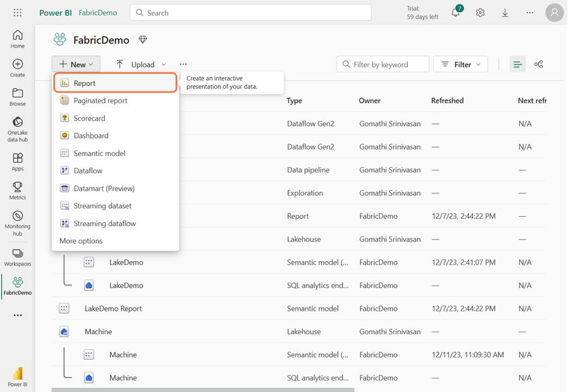Select Paginated report from New menu
This screenshot has width=571, height=392.
[x=100, y=101]
